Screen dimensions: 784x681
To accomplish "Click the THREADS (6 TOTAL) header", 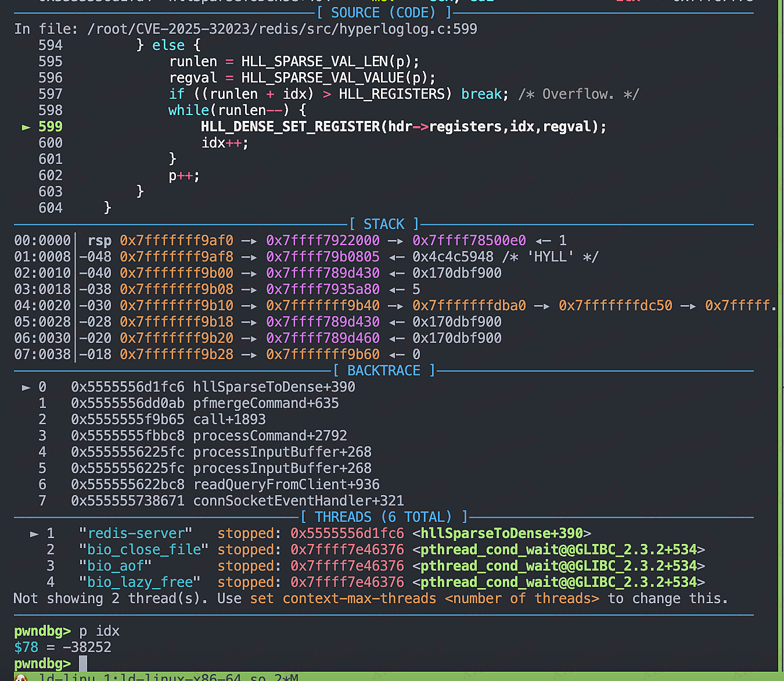I will point(383,517).
